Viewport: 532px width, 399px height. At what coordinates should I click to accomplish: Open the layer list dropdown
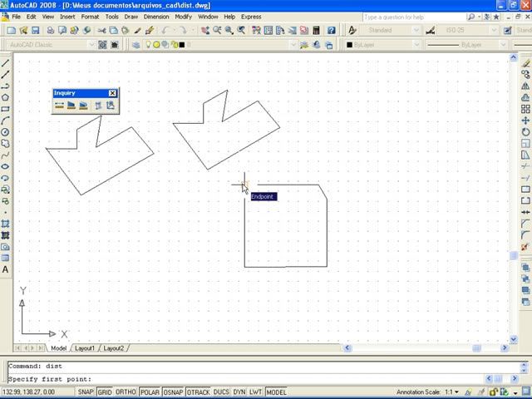click(293, 45)
